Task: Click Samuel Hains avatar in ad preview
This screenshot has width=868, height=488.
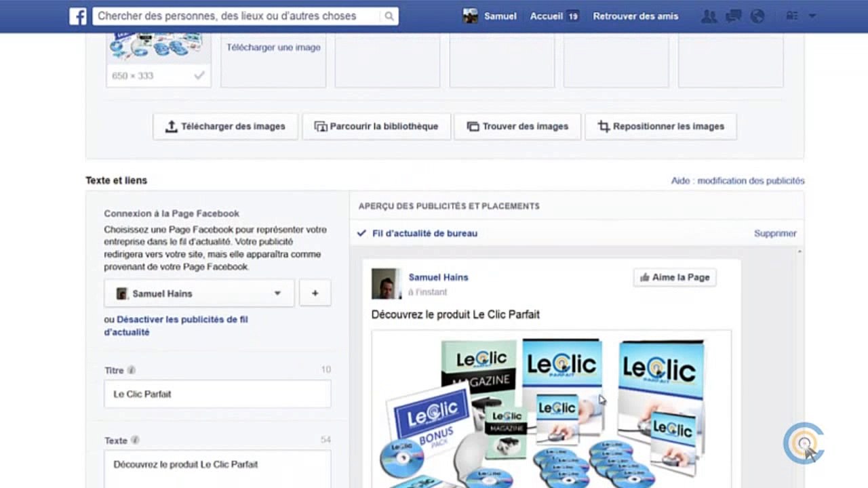Action: click(x=387, y=284)
